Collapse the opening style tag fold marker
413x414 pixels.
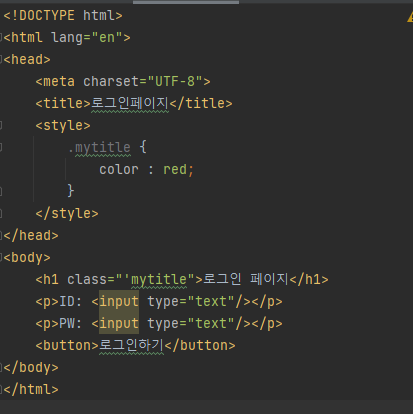(x=1, y=125)
